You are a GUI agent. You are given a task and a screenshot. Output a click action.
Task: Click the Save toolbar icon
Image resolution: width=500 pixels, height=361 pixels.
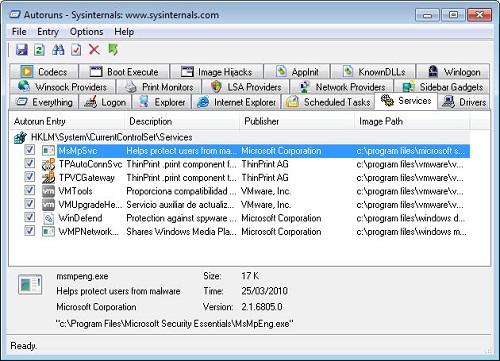point(22,50)
